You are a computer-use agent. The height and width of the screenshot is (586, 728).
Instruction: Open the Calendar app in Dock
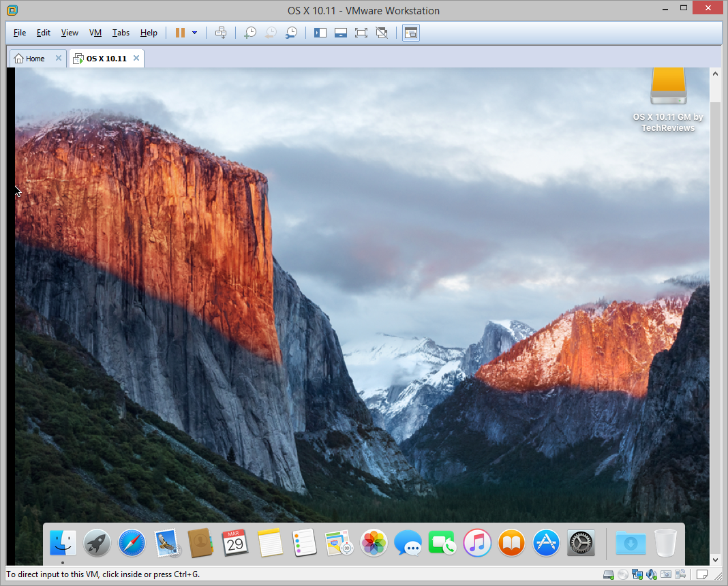click(x=235, y=542)
